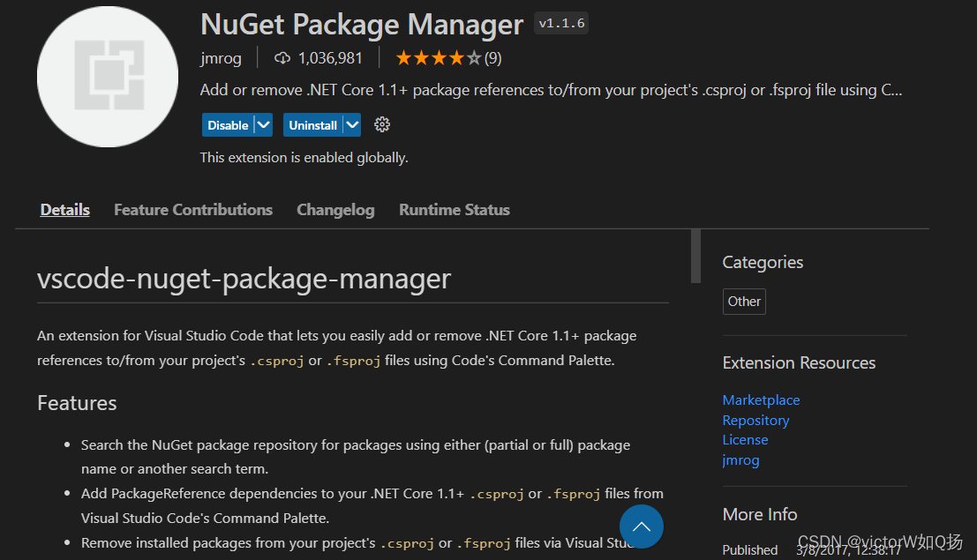The image size is (977, 560).
Task: Click the Extension Resources heading
Action: point(799,362)
